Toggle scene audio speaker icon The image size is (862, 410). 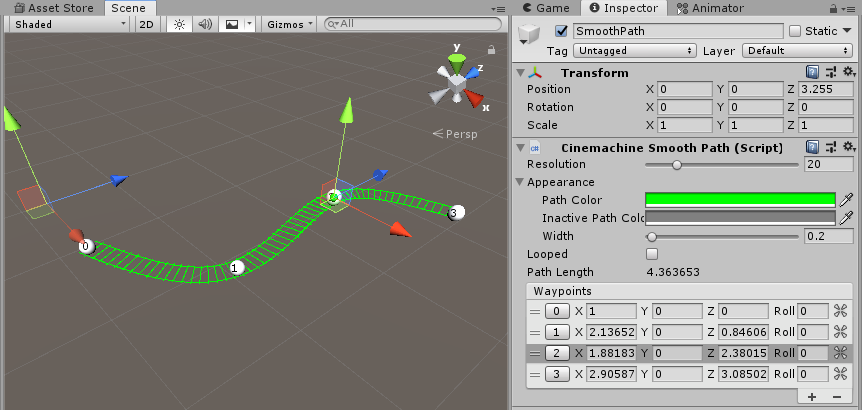pyautogui.click(x=205, y=24)
